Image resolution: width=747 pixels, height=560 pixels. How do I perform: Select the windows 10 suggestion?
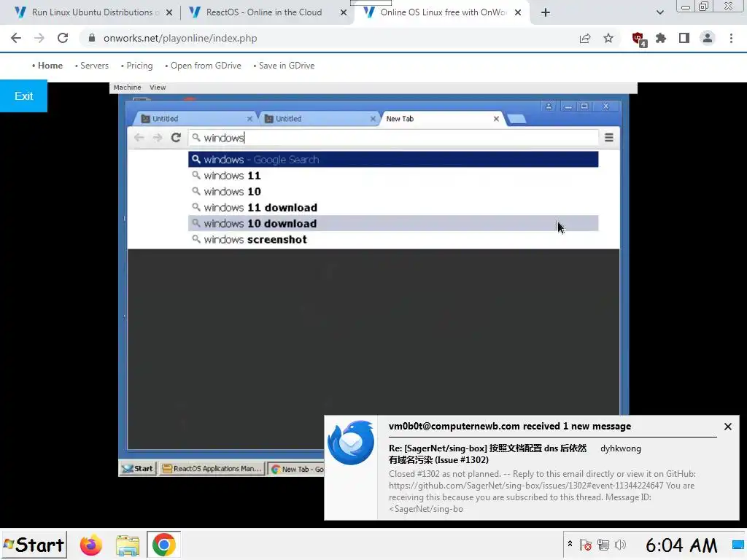393,192
